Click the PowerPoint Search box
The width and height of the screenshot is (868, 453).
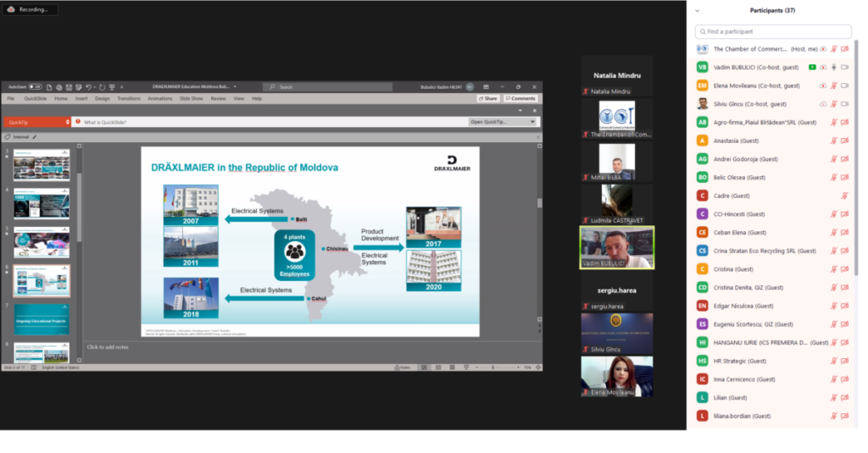coord(328,87)
